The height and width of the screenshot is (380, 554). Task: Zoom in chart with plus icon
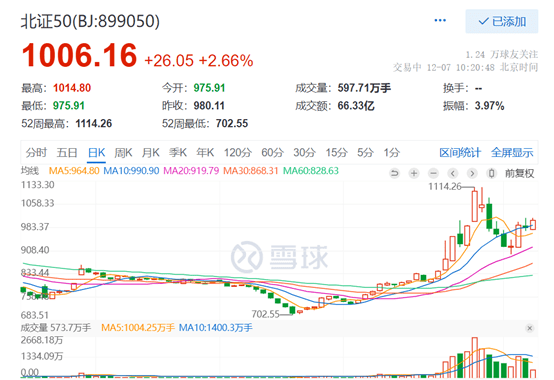(414, 173)
